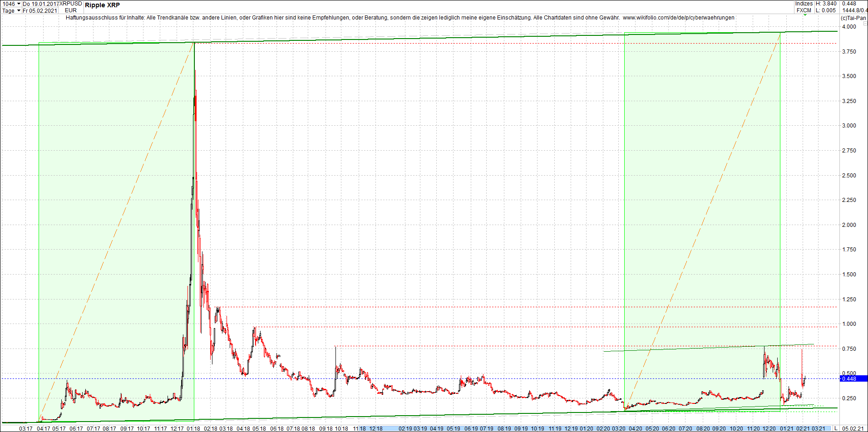Select the start date field "Do 19.01.2017"
The width and height of the screenshot is (868, 432).
pos(40,4)
